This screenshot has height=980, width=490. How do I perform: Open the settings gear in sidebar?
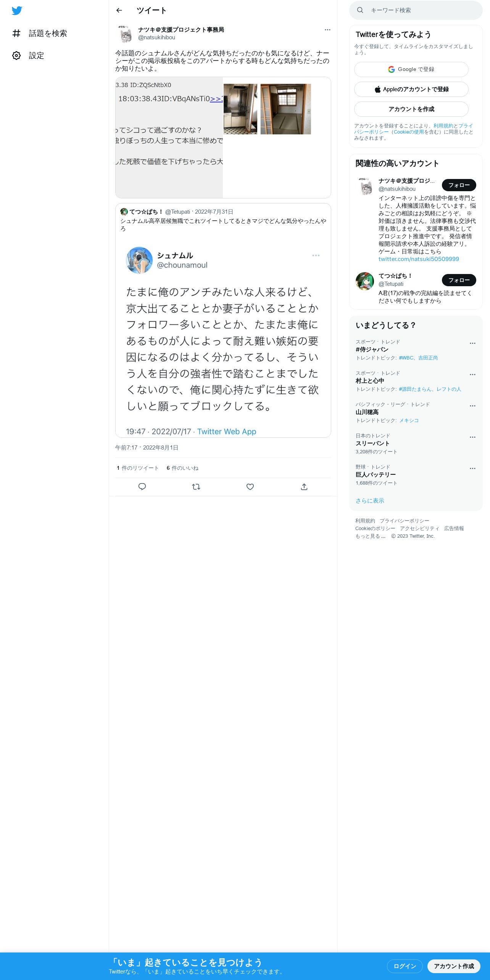16,55
